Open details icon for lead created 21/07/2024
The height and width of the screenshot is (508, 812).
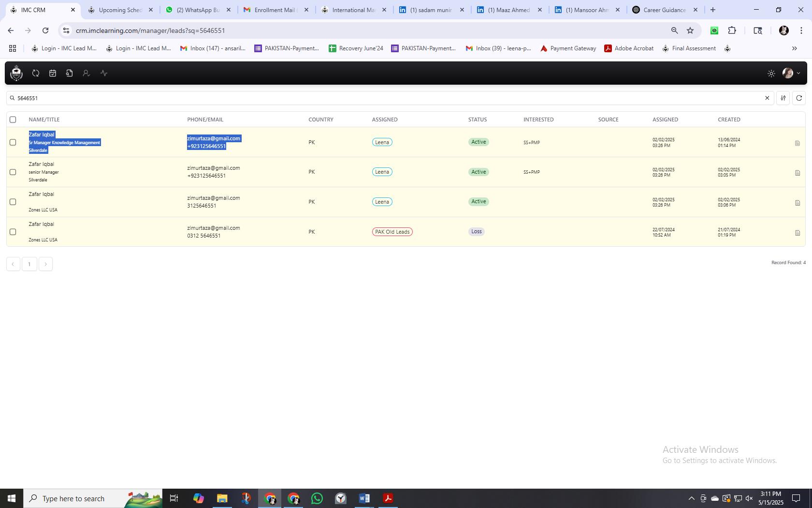[797, 233]
